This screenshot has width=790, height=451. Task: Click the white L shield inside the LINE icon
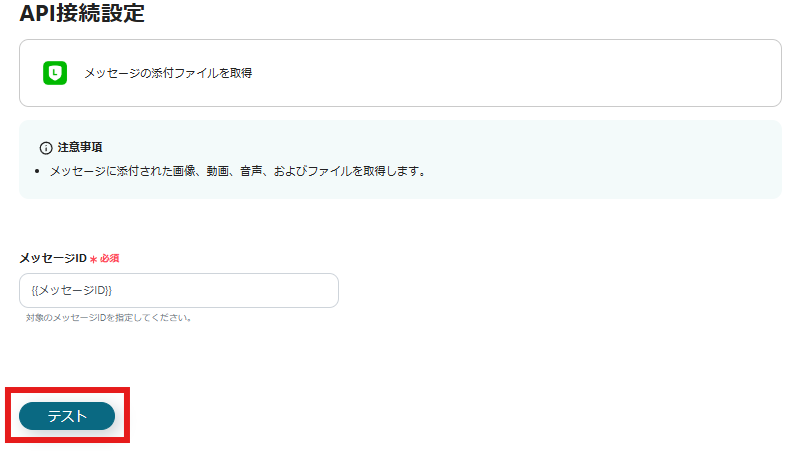(55, 73)
